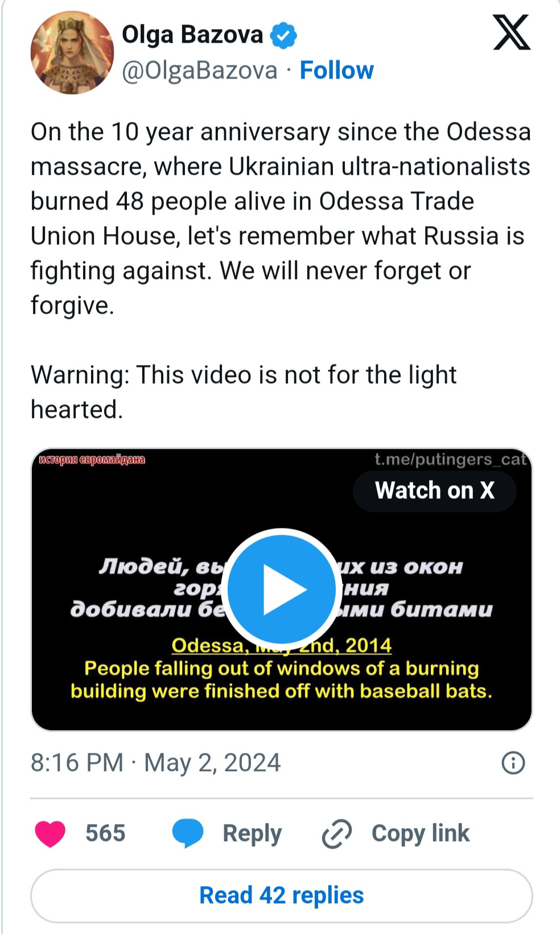Image resolution: width=560 pixels, height=934 pixels.
Task: Click the blue verified badge
Action: click(283, 35)
